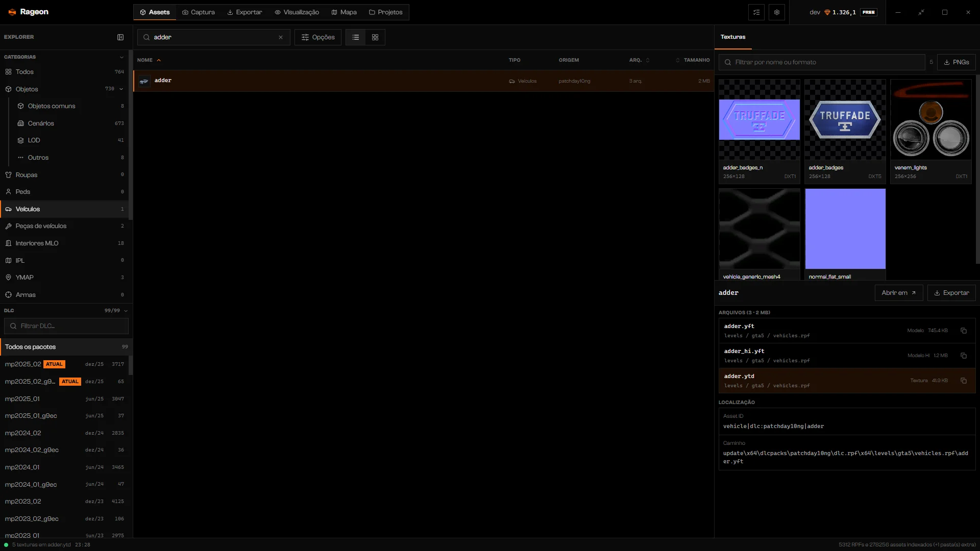The width and height of the screenshot is (980, 551).
Task: Sort list by Nome column
Action: [149, 60]
